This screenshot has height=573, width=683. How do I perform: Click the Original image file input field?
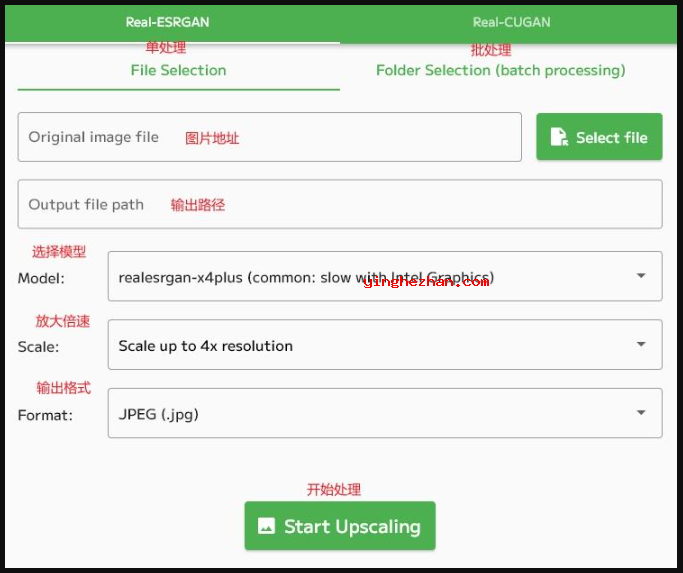click(269, 137)
